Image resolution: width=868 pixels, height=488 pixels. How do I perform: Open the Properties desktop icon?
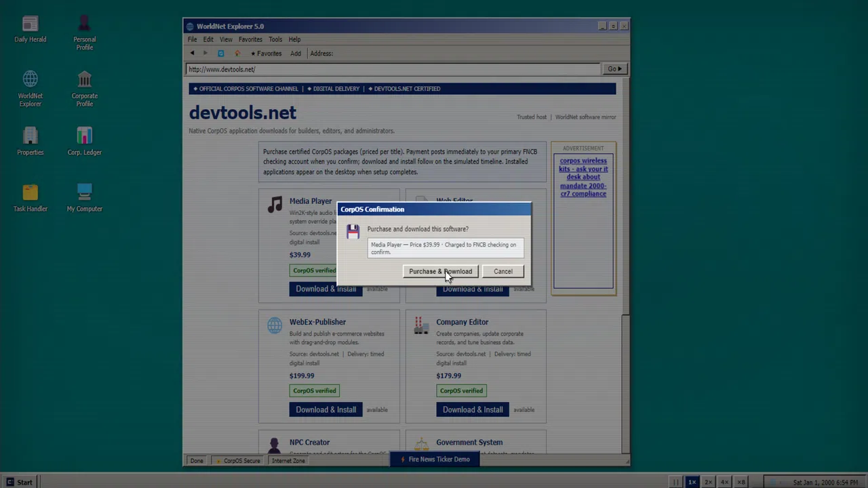point(30,141)
